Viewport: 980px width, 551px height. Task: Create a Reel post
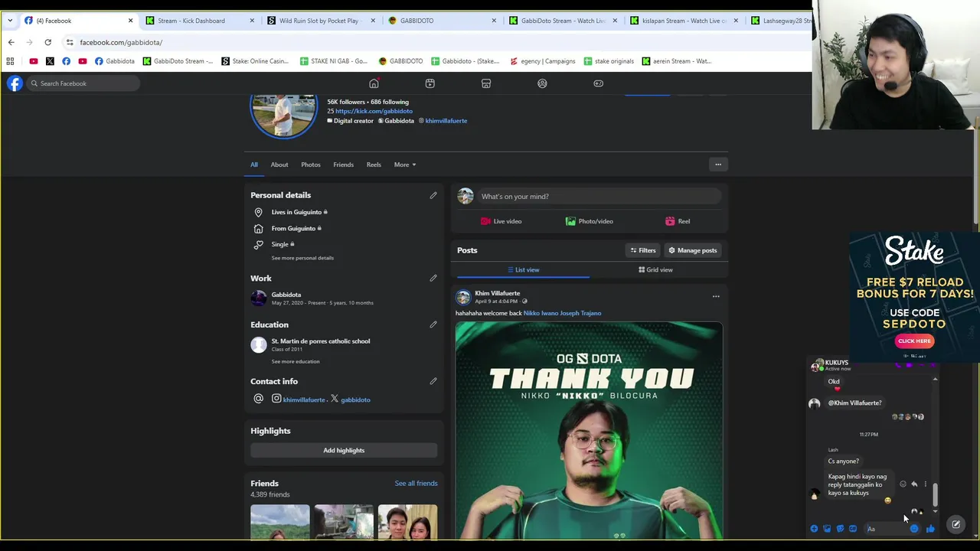pos(678,221)
